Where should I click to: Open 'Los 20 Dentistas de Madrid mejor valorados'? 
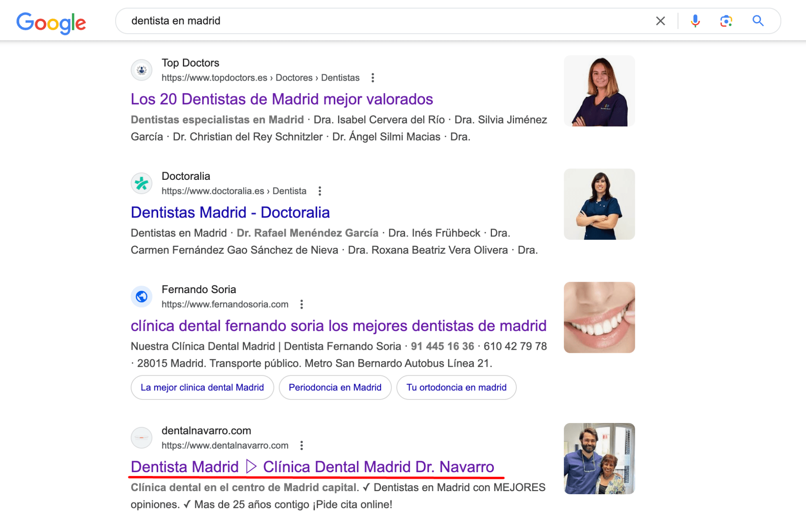click(x=282, y=99)
